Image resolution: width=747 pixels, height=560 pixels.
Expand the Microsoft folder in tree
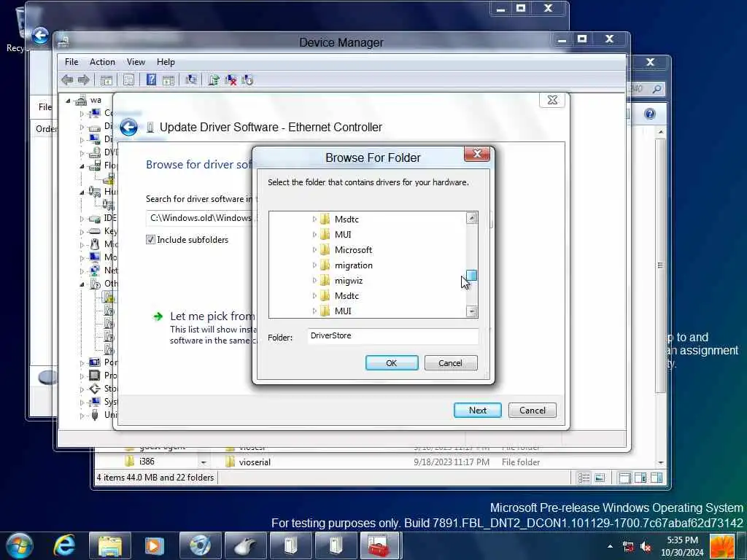coord(314,250)
